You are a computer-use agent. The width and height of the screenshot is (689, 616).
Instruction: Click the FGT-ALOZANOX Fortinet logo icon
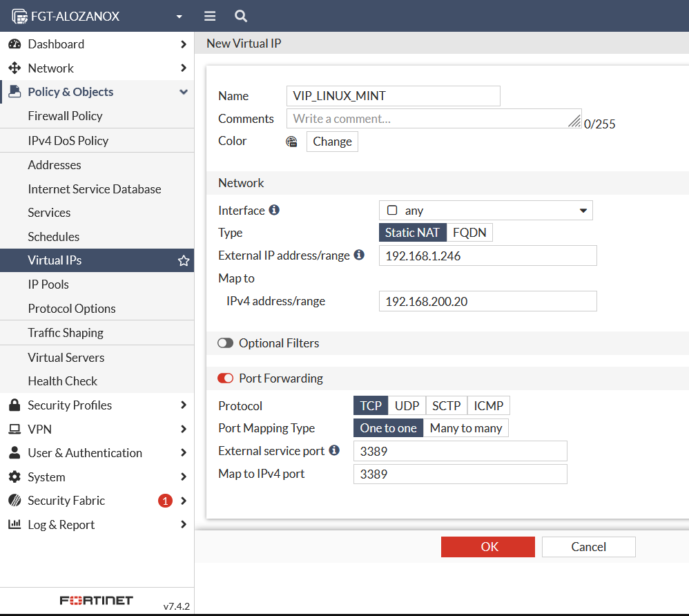click(x=19, y=15)
